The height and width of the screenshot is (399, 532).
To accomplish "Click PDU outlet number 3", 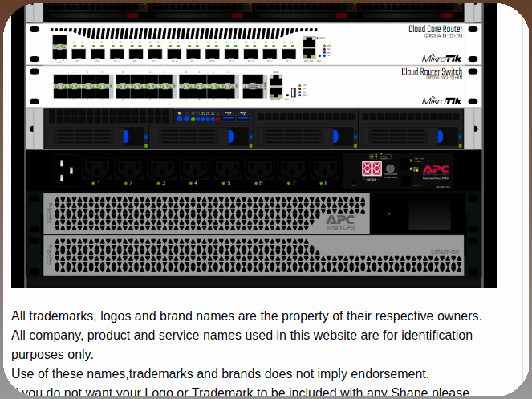I will [162, 168].
